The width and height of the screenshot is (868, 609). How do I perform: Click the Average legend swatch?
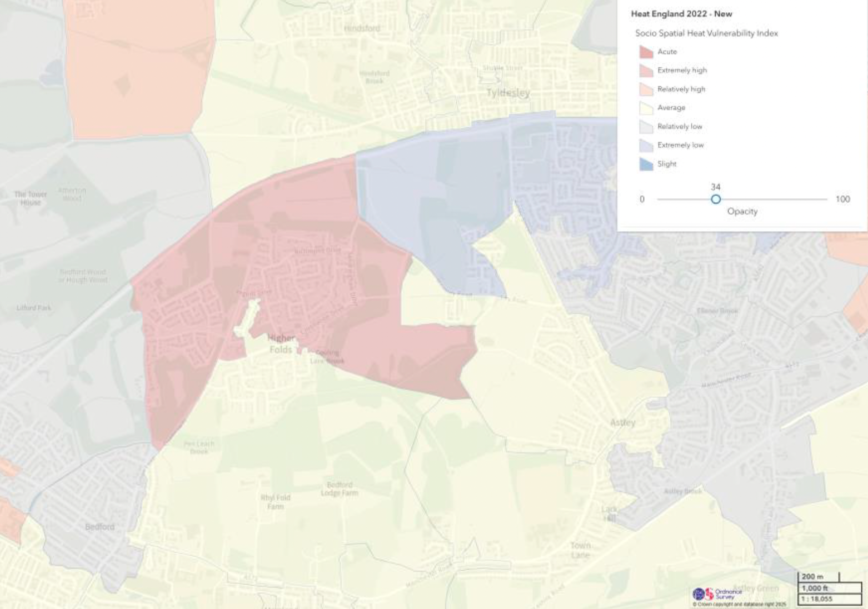pos(646,108)
